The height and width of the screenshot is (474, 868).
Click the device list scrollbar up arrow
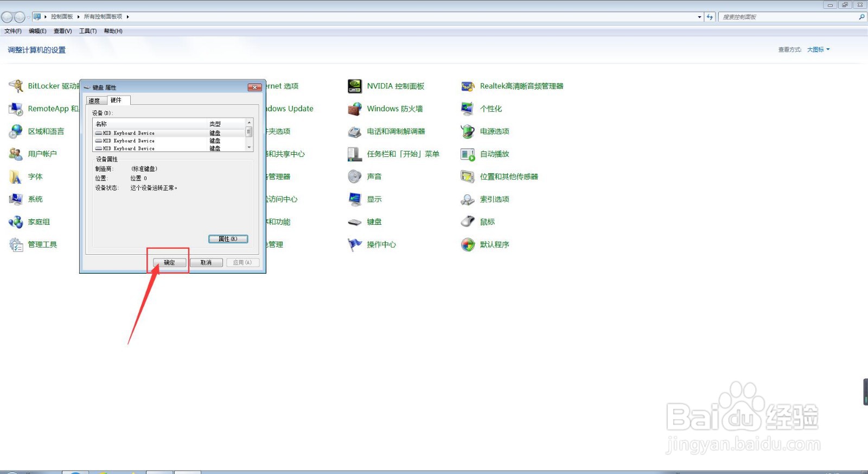point(250,123)
